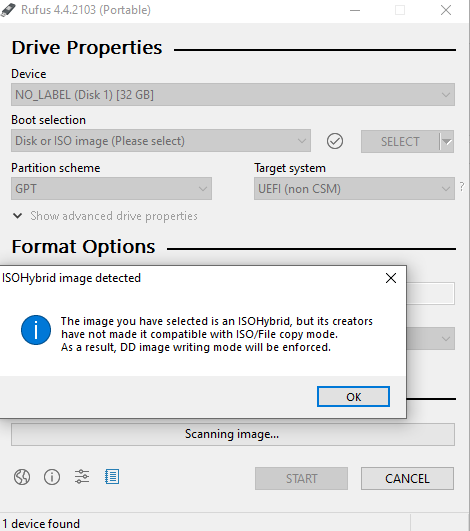The width and height of the screenshot is (470, 531).
Task: Open the Boot selection dropdown
Action: (161, 141)
